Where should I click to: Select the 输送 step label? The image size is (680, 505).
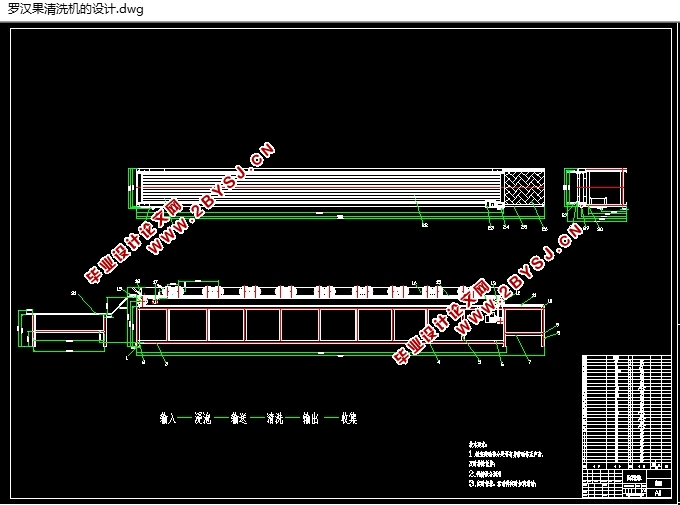[239, 419]
